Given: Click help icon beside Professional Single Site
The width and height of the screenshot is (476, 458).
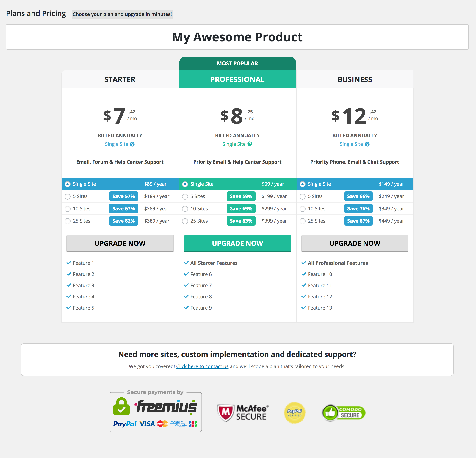Looking at the screenshot, I should click(250, 144).
